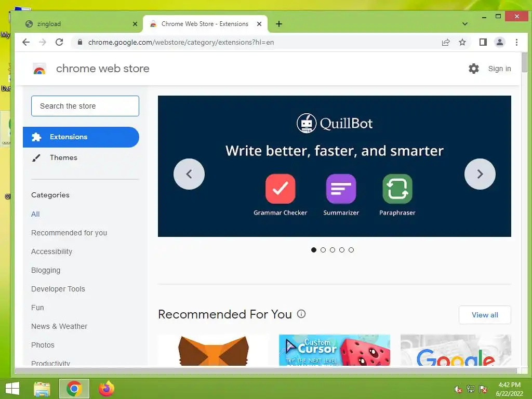Reload the page with the refresh icon
This screenshot has height=399, width=532.
click(x=59, y=42)
